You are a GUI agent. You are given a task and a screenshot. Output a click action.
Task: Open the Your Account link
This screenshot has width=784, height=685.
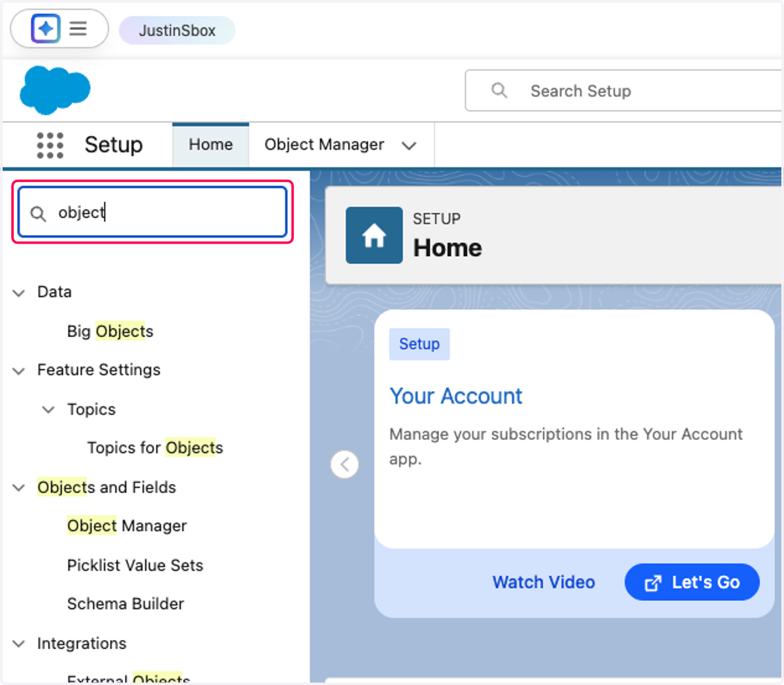pos(456,396)
